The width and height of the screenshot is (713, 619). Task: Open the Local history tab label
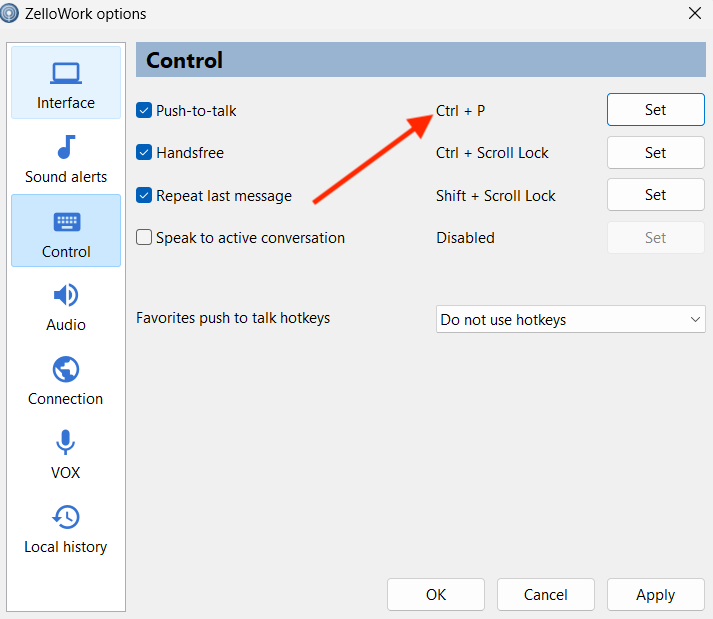[x=65, y=547]
